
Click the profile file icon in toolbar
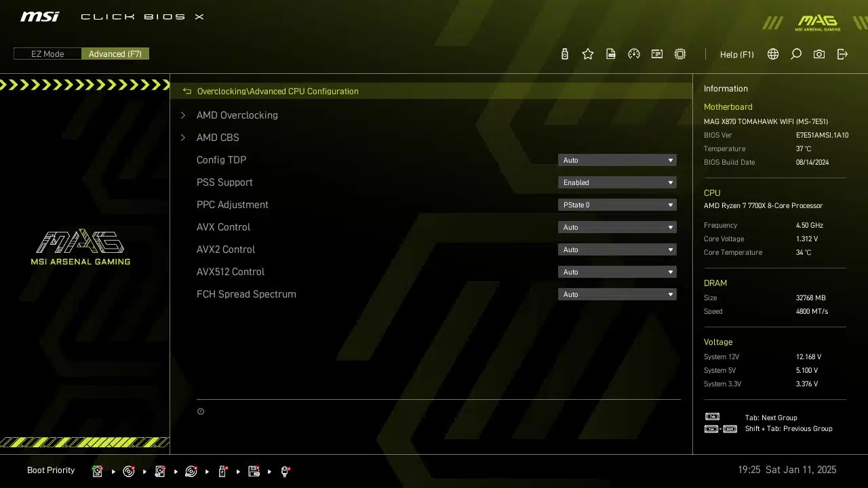(611, 54)
